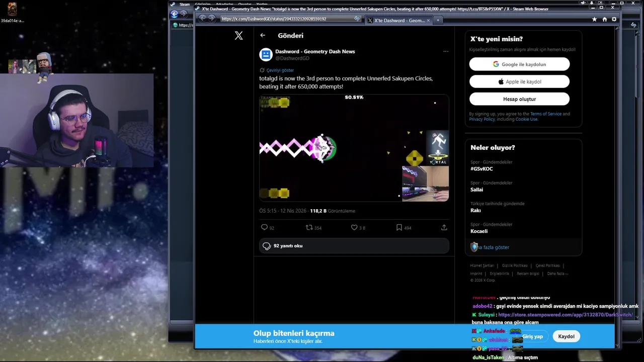The height and width of the screenshot is (362, 644).
Task: Click the Steam browser forward arrow
Action: 212,19
